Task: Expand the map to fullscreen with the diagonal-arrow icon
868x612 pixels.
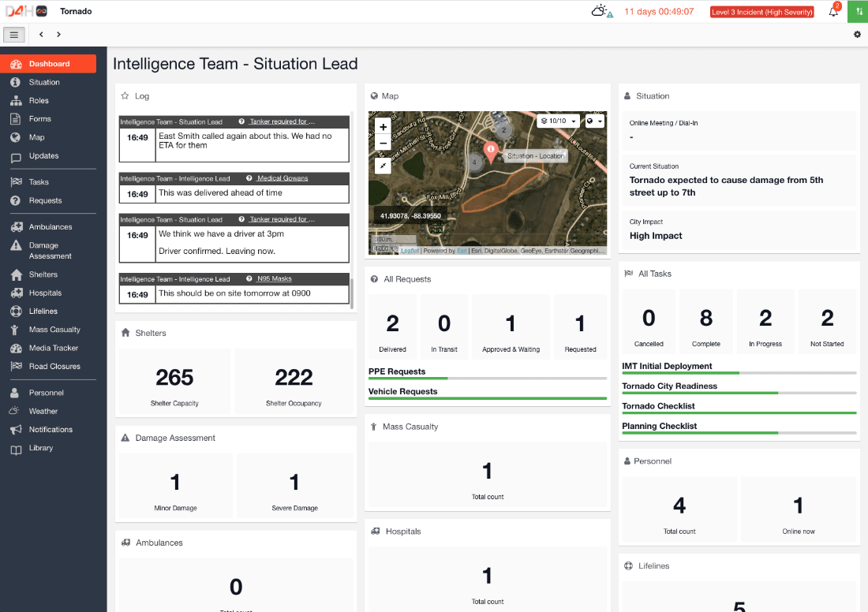Action: point(383,166)
